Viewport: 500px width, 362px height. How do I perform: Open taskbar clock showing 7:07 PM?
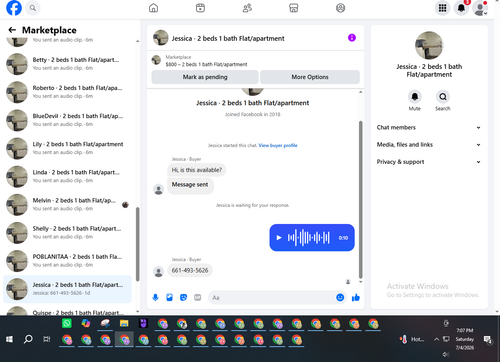465,339
